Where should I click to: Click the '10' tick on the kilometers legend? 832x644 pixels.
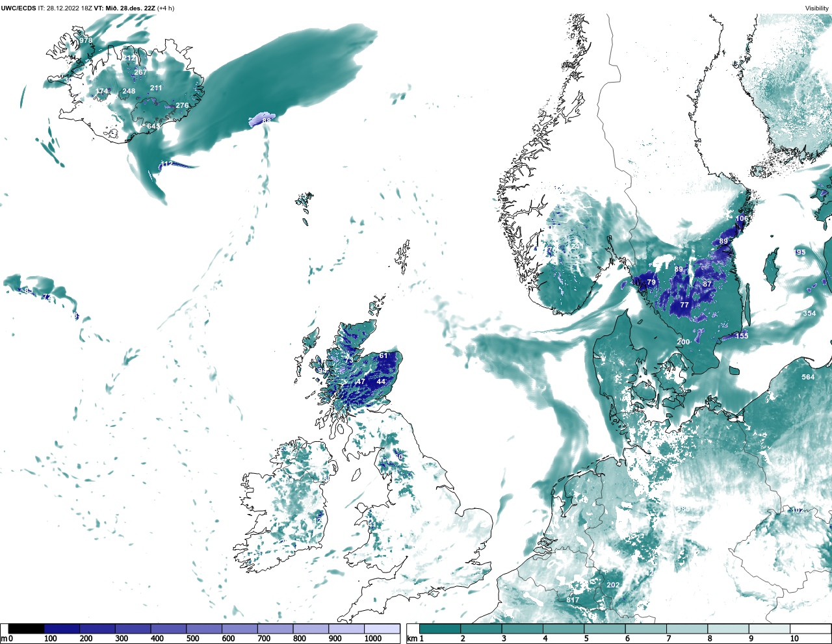point(794,639)
